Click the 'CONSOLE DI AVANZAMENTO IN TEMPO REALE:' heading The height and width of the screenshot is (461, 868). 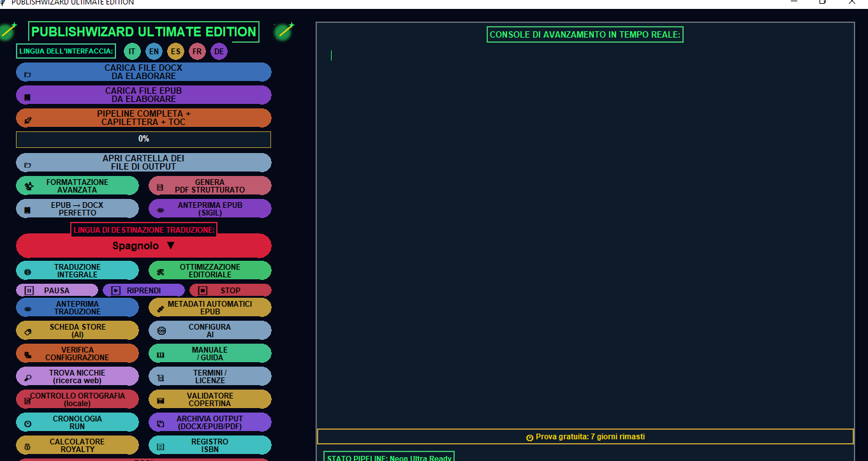pyautogui.click(x=585, y=34)
